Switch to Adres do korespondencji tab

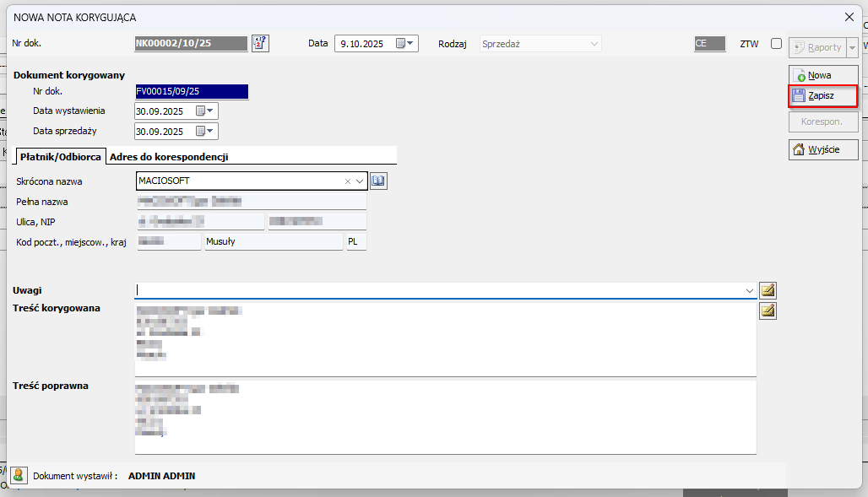click(169, 157)
